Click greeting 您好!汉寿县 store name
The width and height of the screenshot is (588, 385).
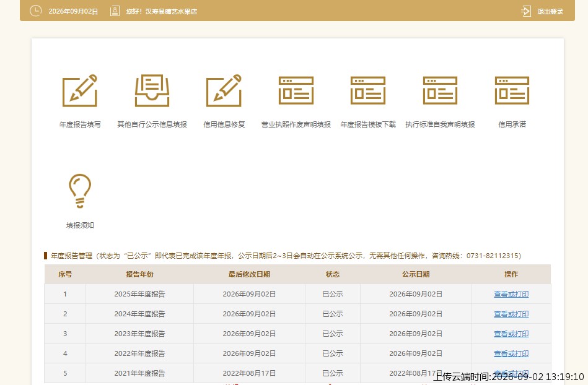(x=162, y=11)
